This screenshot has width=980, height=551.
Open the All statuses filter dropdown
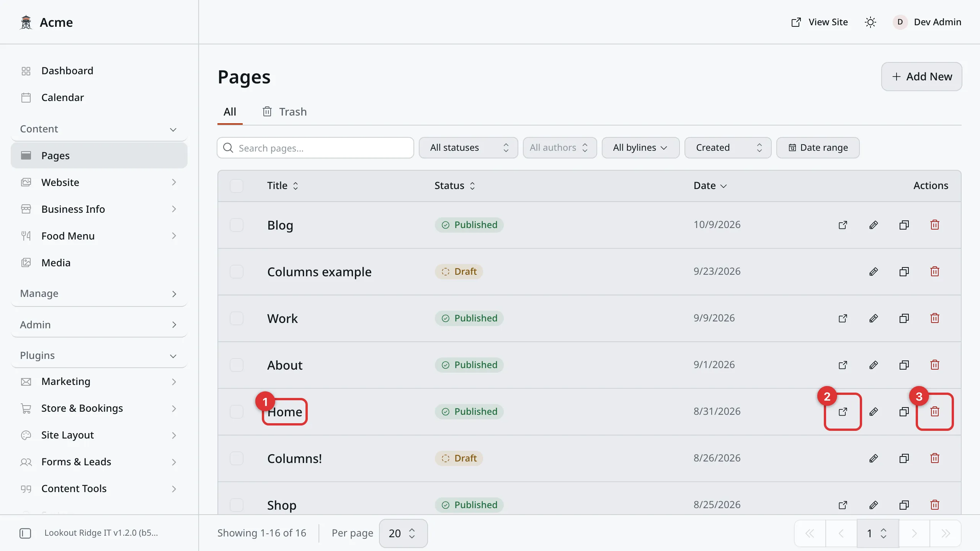coord(468,148)
